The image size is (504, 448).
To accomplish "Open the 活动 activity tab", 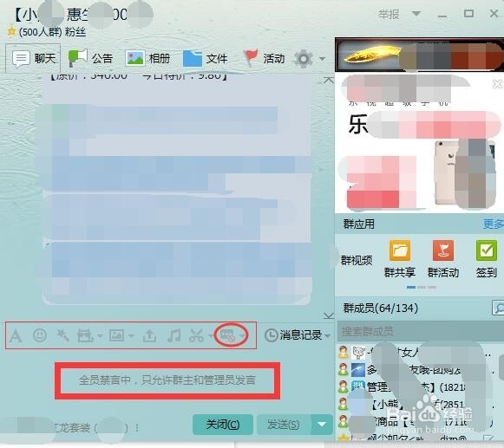I will pyautogui.click(x=265, y=58).
